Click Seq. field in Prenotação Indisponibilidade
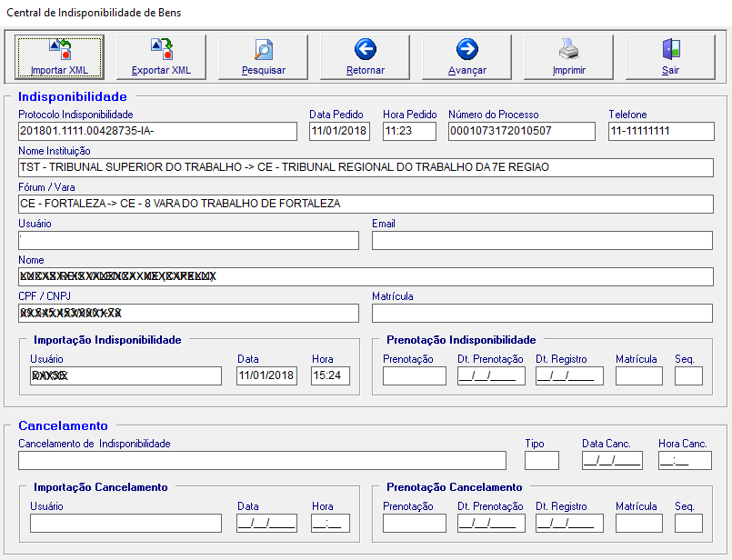 (x=688, y=375)
